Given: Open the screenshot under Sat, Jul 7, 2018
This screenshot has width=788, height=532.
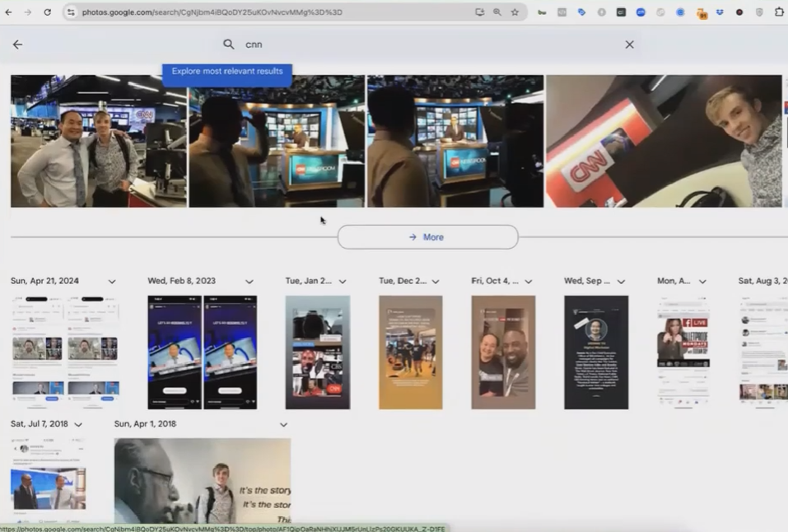Looking at the screenshot, I should (x=49, y=481).
